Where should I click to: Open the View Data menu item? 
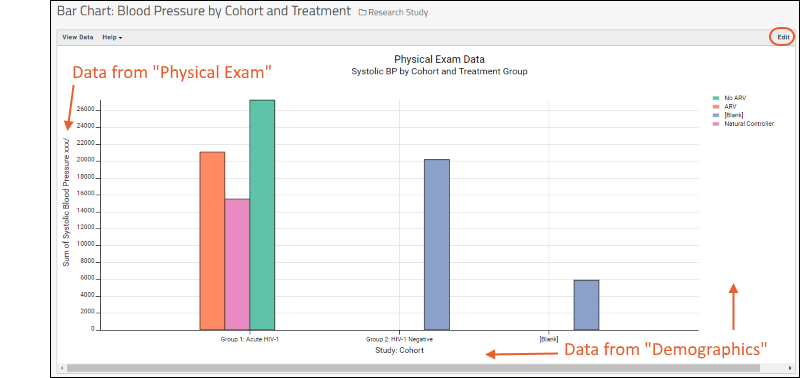(78, 37)
